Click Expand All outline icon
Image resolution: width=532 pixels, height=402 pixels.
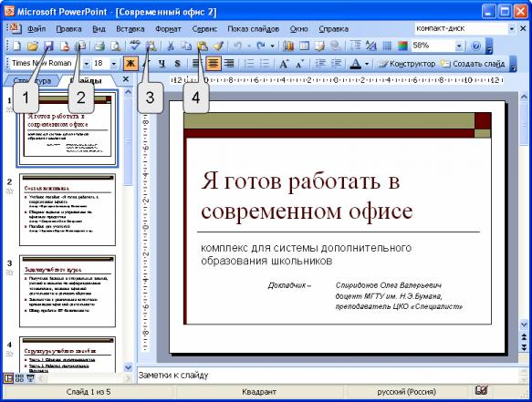pyautogui.click(x=355, y=46)
